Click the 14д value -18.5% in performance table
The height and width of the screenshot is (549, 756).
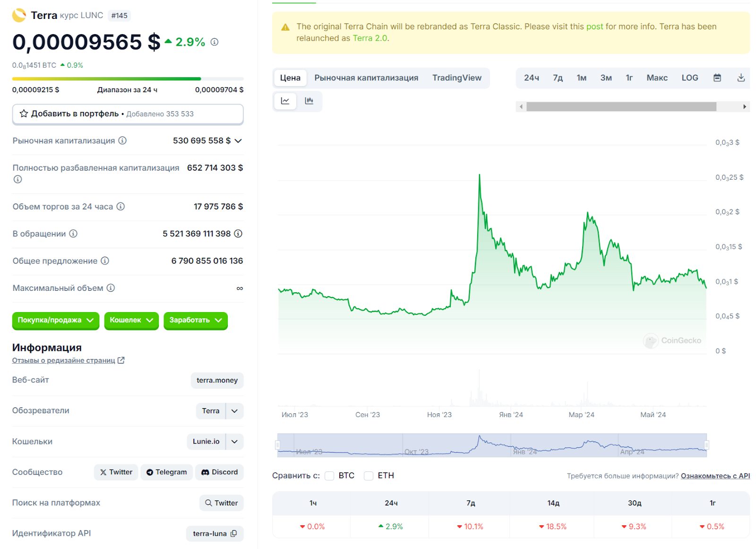click(553, 527)
